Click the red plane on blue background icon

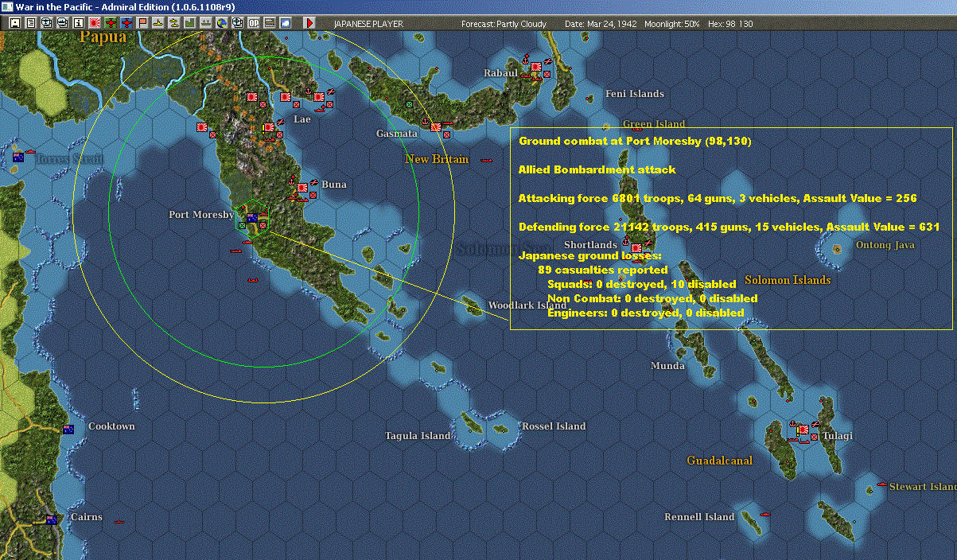coord(126,23)
